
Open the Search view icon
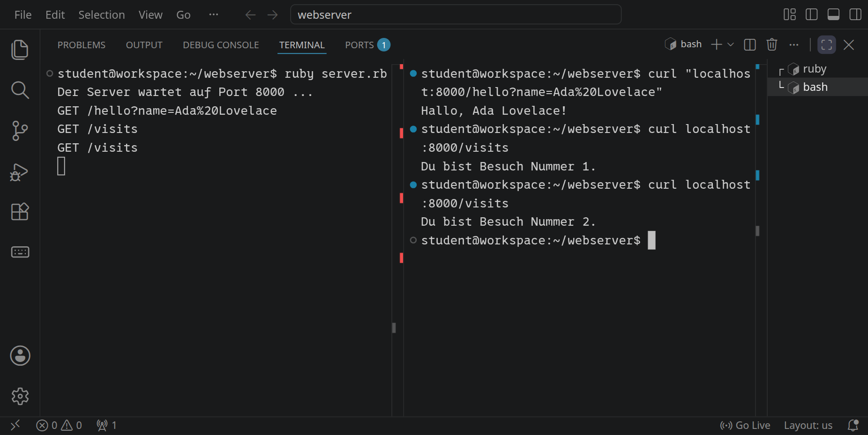point(20,90)
